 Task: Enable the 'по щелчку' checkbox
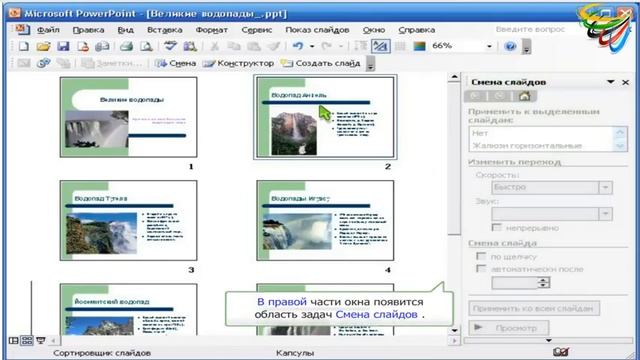tap(481, 256)
